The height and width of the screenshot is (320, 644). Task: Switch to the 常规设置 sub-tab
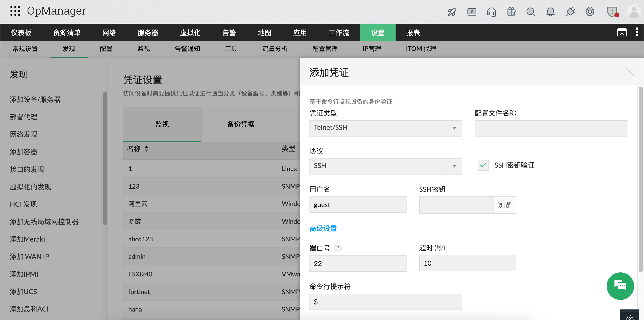[x=25, y=49]
